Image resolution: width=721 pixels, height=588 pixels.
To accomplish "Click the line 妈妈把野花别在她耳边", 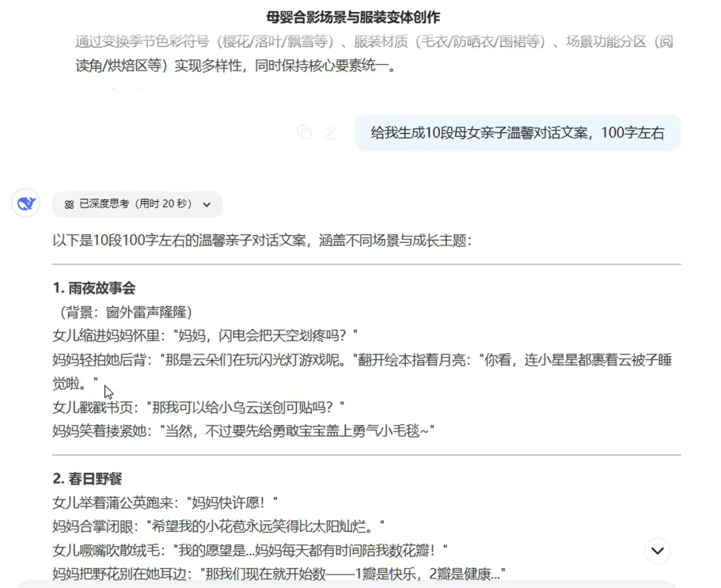I will click(x=279, y=574).
